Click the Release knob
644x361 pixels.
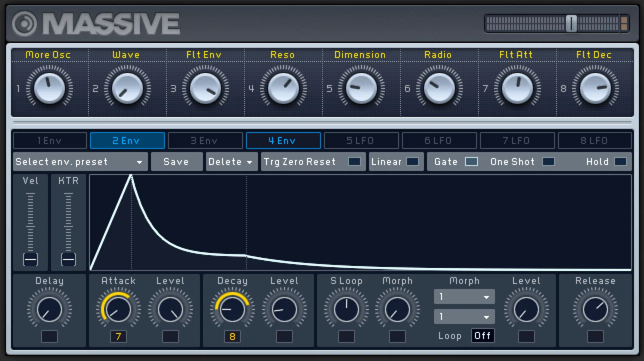[595, 309]
